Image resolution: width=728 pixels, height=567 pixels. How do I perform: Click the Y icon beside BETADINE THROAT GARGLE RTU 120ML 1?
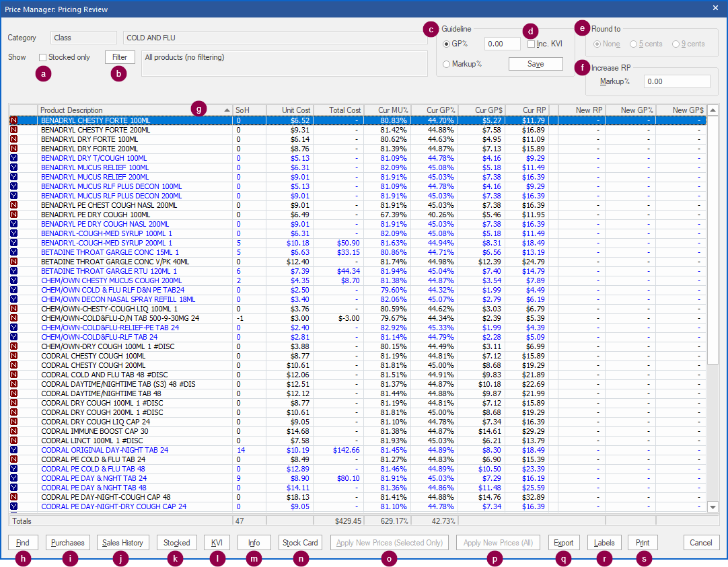[13, 271]
